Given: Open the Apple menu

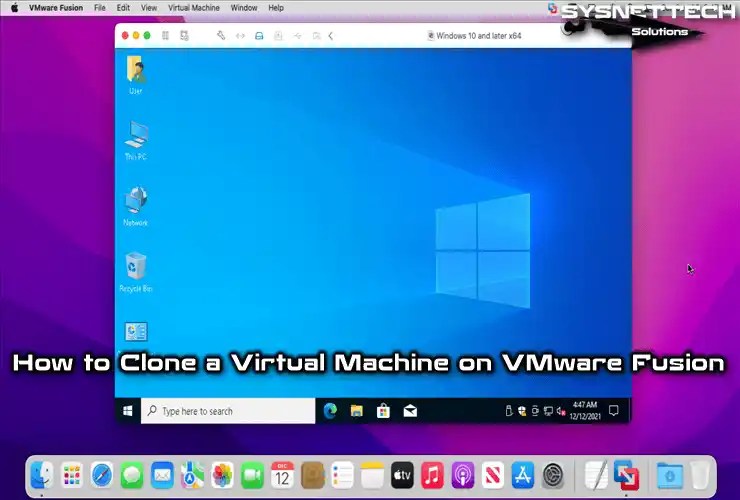Looking at the screenshot, I should (14, 8).
